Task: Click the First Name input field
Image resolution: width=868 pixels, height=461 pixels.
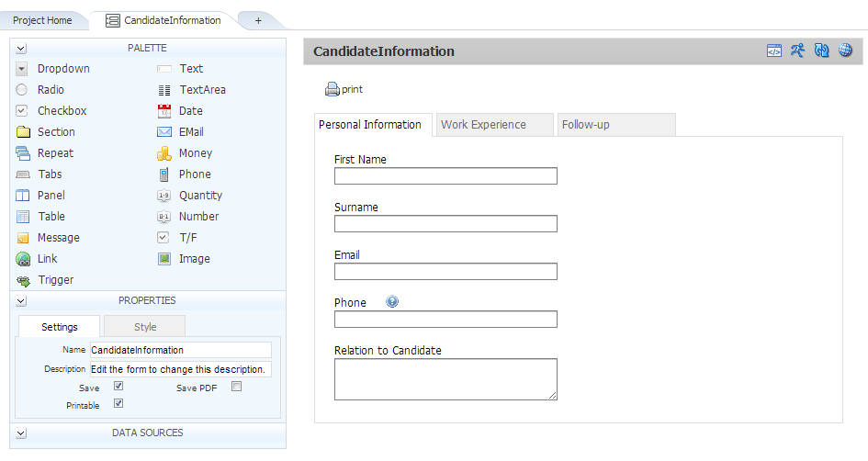Action: pos(445,176)
